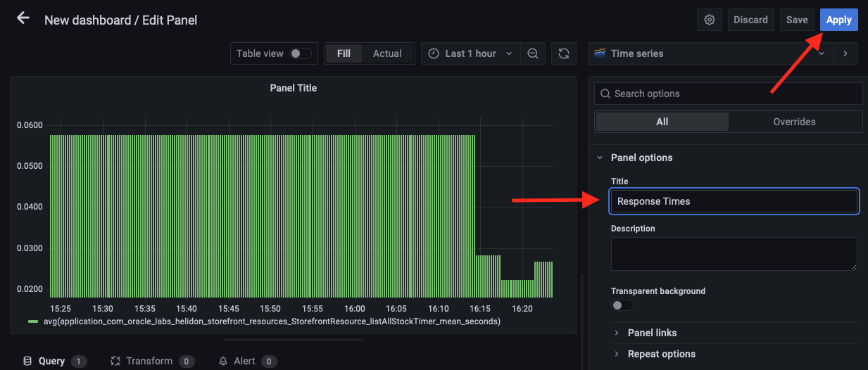Screen dimensions: 868x370
Task: Click the 0.0200 y-axis label
Action: [x=30, y=289]
